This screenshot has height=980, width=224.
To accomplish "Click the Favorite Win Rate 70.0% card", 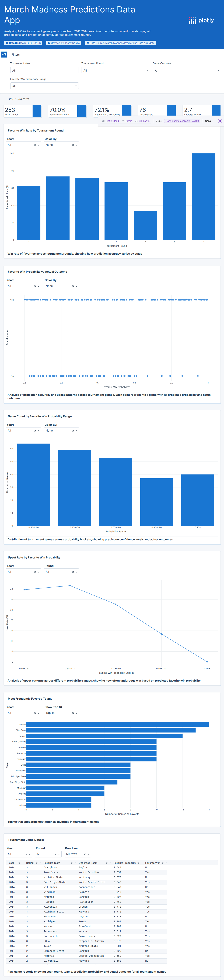I will [x=68, y=111].
